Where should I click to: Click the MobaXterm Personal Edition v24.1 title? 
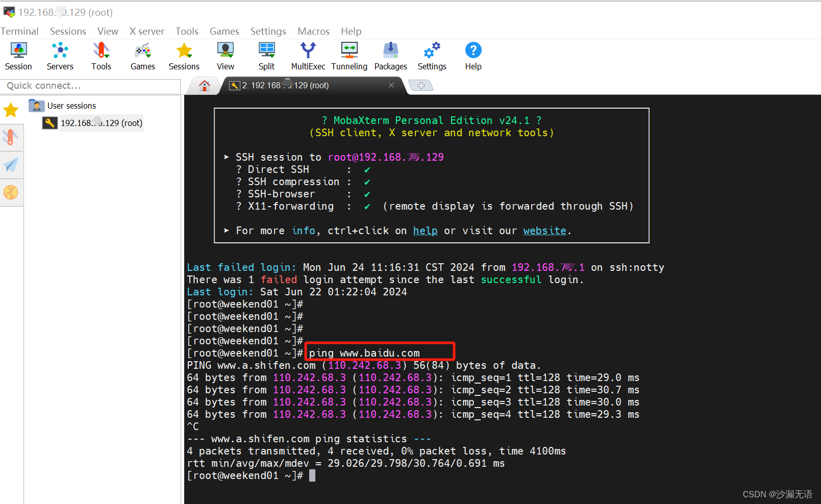tap(432, 120)
